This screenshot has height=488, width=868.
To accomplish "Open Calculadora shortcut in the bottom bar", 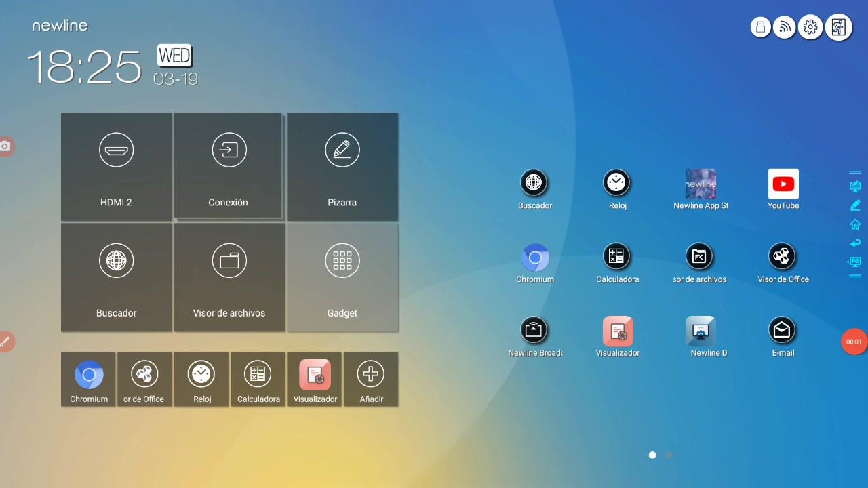I will 258,379.
